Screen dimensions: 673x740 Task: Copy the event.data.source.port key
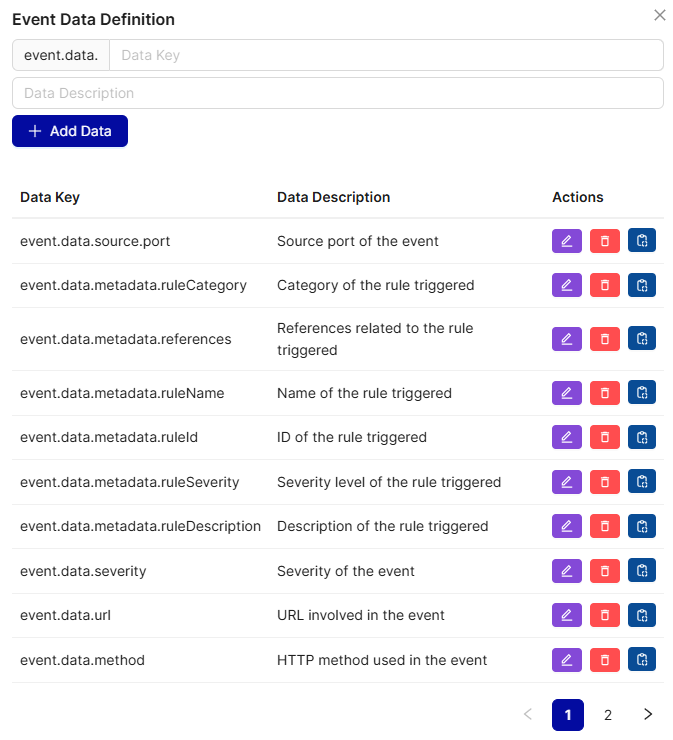[x=642, y=241]
